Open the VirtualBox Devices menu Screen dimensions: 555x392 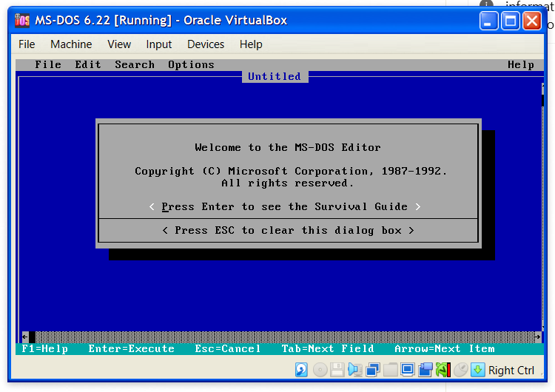(206, 44)
